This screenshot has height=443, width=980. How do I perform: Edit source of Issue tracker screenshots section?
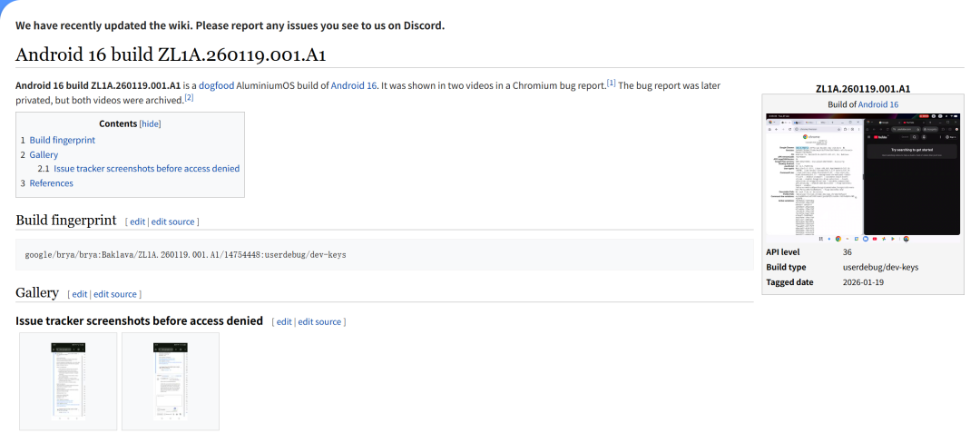pyautogui.click(x=320, y=322)
